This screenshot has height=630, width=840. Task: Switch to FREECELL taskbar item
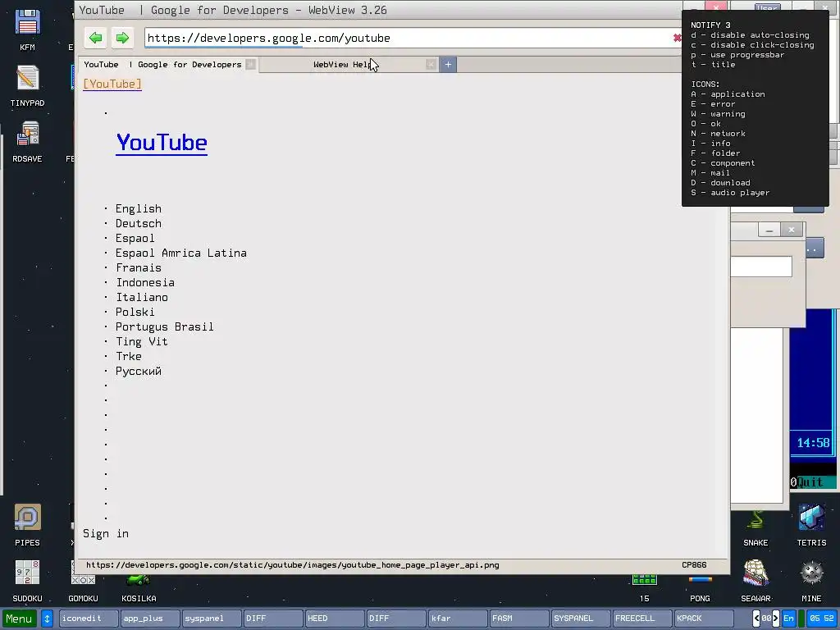(x=641, y=619)
